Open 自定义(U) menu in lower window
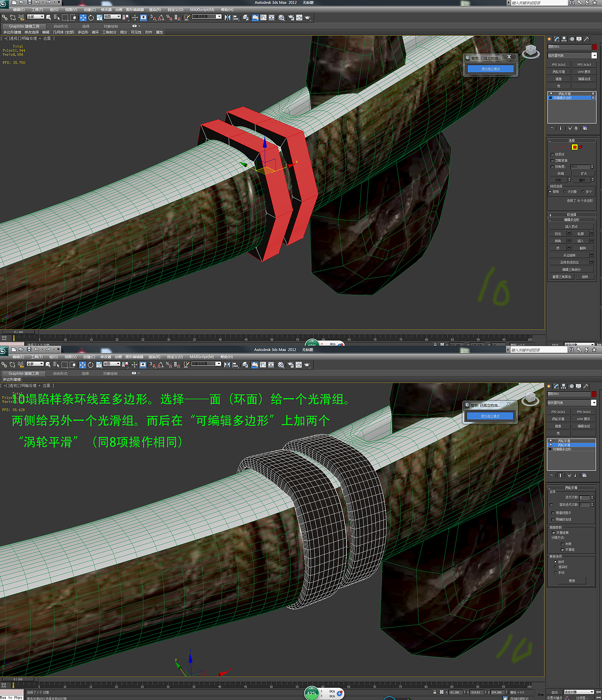The image size is (602, 700). 175,357
